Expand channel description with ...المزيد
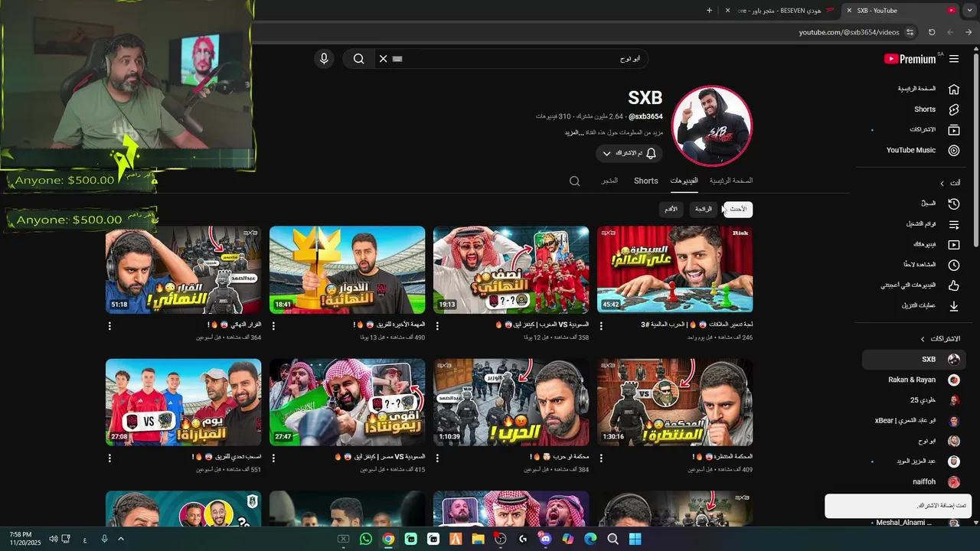The height and width of the screenshot is (551, 980). click(575, 132)
